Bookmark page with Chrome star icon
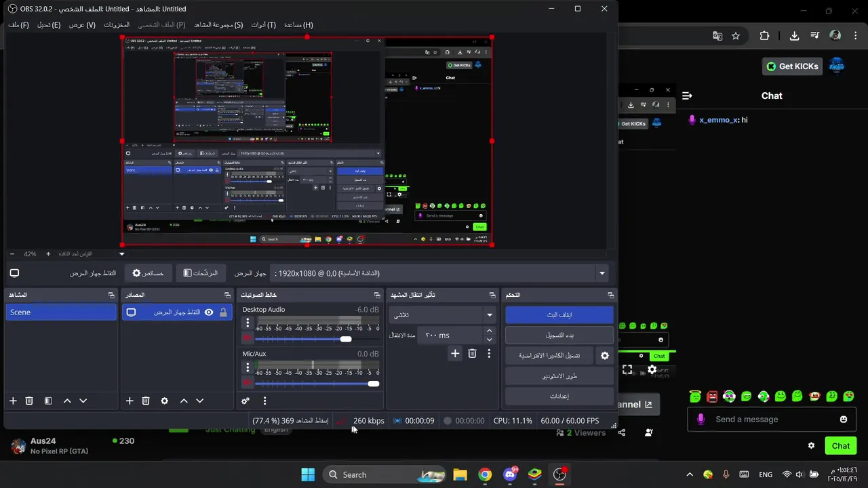The height and width of the screenshot is (488, 868). tap(736, 36)
